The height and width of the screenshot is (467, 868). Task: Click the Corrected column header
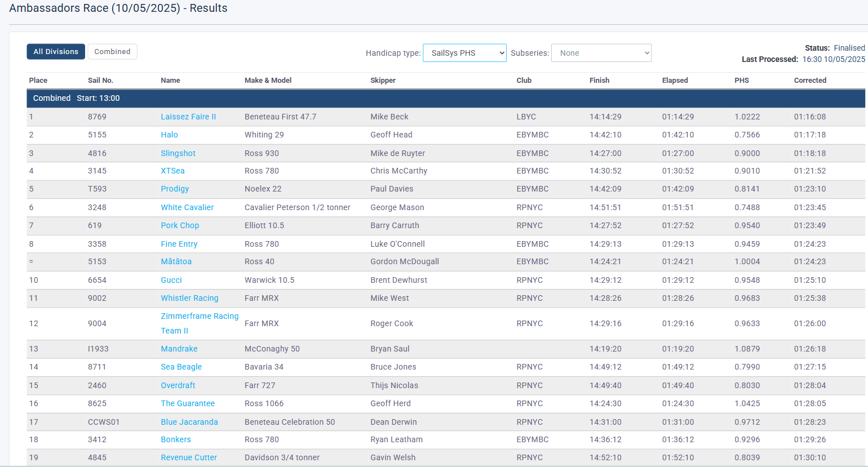coord(810,81)
